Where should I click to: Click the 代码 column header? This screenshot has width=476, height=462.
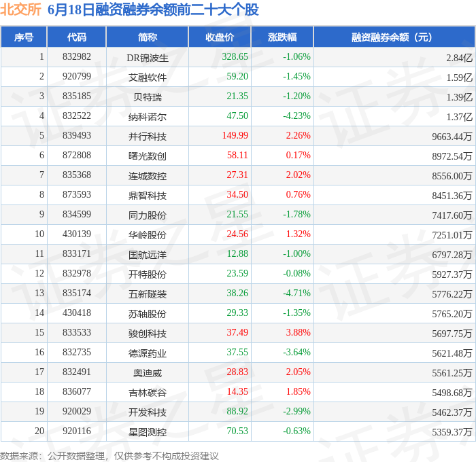76,37
